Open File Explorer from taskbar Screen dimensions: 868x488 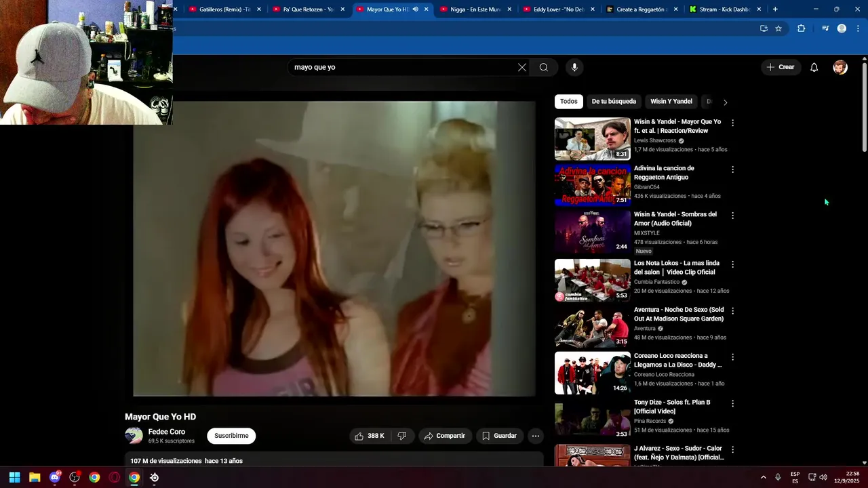coord(35,477)
